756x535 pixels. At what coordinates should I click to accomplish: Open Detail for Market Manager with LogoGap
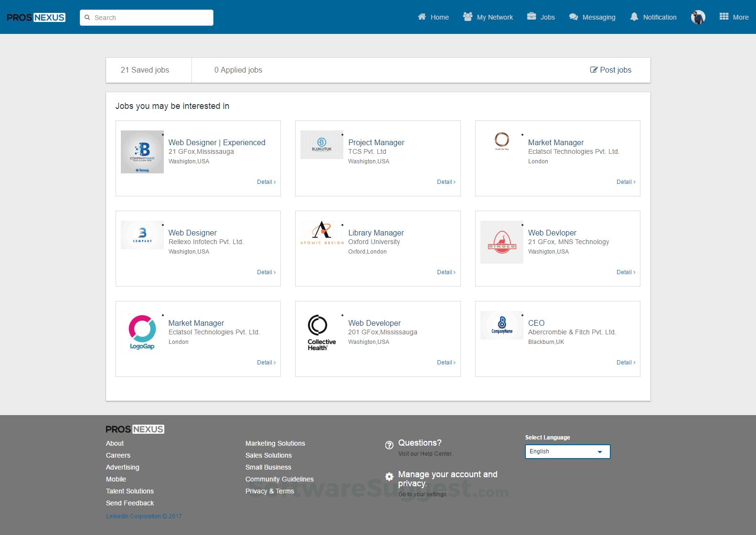266,363
